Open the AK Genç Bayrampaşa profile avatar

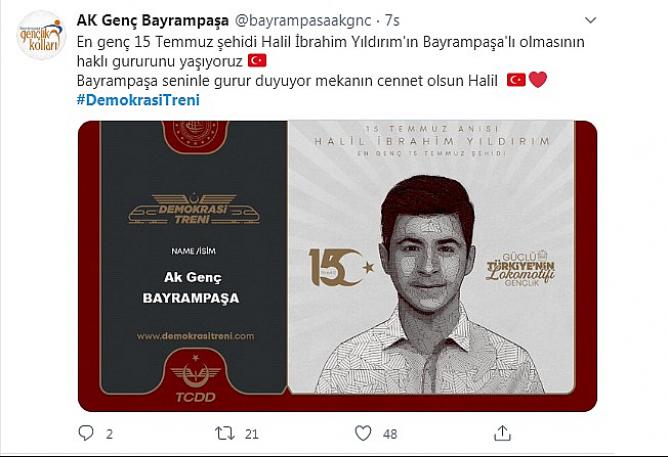tap(41, 35)
